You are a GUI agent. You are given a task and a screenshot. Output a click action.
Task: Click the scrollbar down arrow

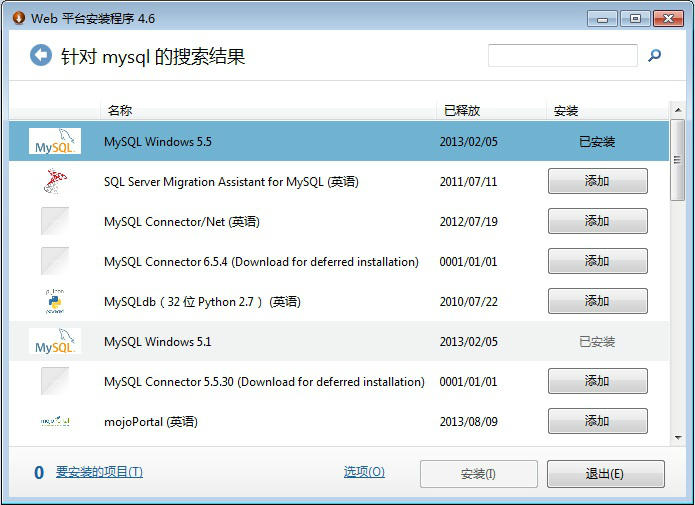coord(678,438)
